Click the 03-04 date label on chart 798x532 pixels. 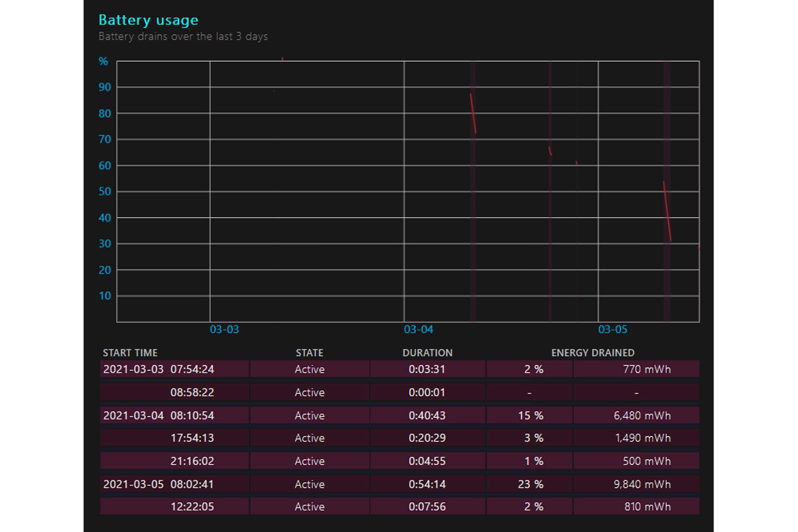pyautogui.click(x=419, y=330)
